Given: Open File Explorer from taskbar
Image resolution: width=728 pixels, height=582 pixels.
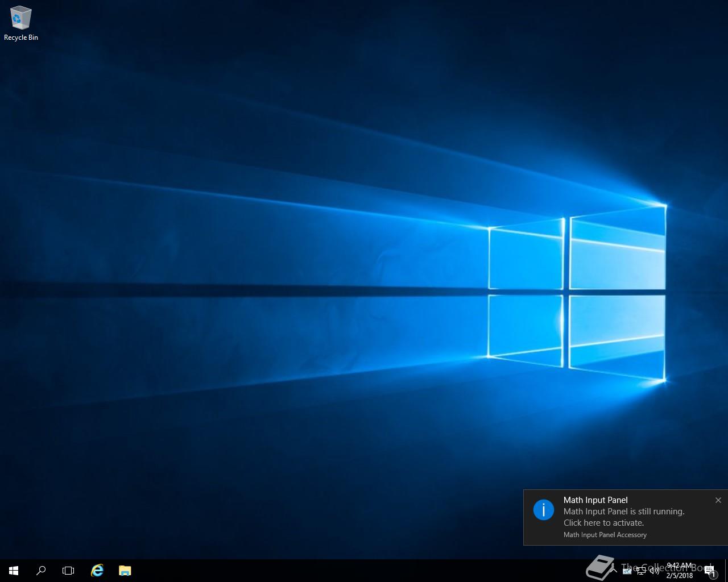Looking at the screenshot, I should coord(125,571).
